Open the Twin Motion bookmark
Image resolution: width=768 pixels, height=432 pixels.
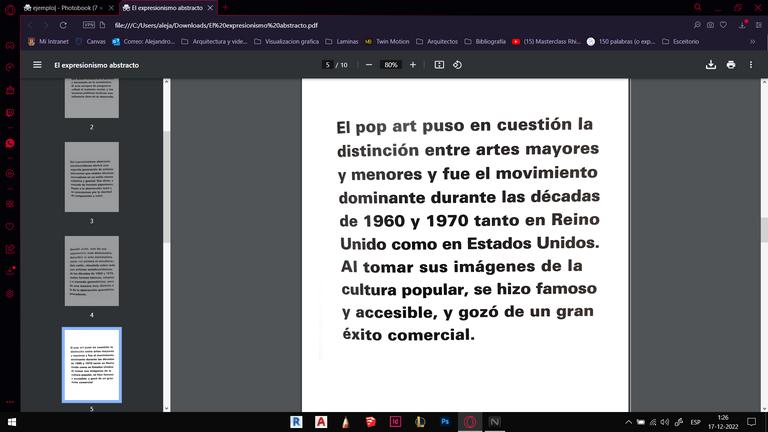click(x=387, y=42)
